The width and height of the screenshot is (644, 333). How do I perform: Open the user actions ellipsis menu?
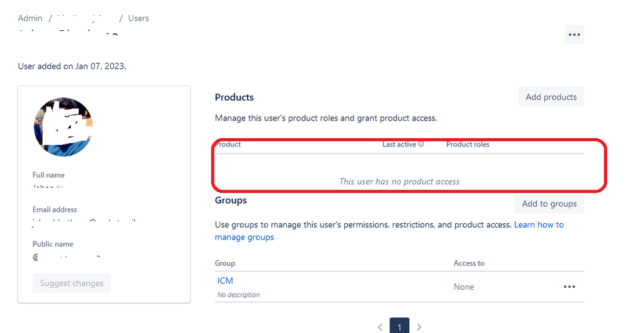tap(574, 35)
